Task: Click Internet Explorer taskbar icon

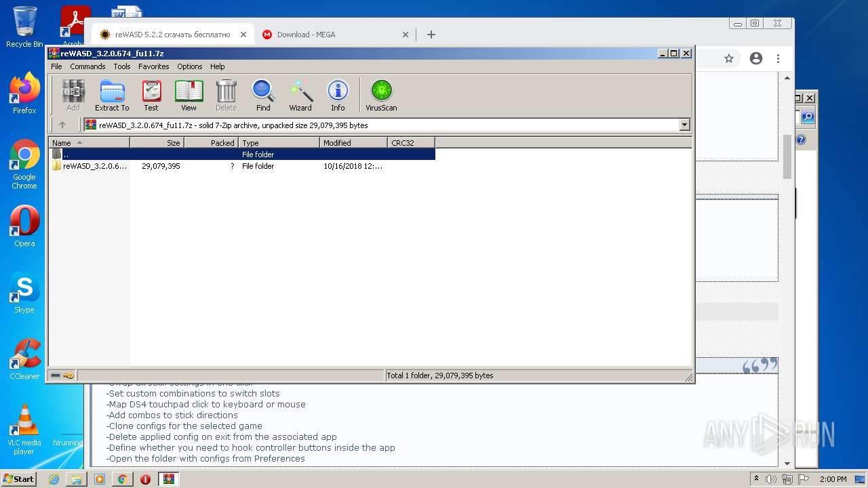Action: 54,479
